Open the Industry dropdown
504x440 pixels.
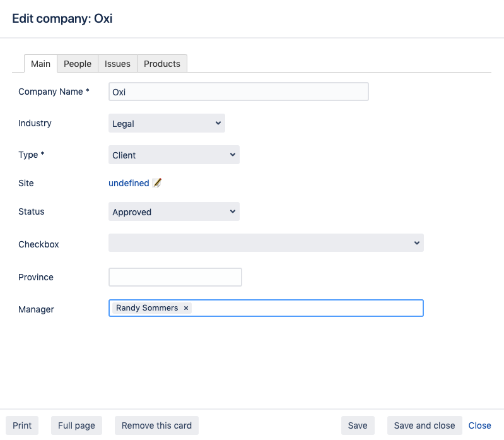pyautogui.click(x=167, y=123)
